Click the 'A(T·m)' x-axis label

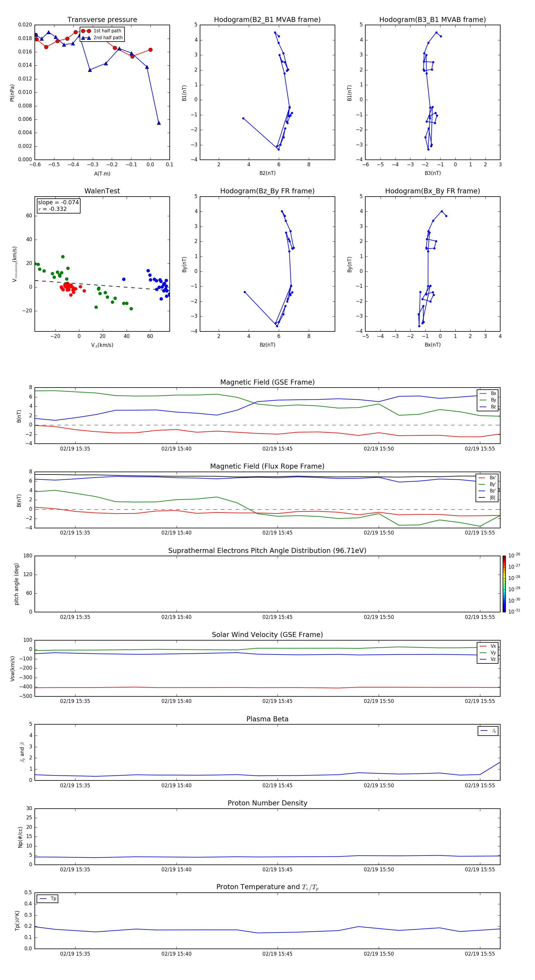click(x=102, y=173)
